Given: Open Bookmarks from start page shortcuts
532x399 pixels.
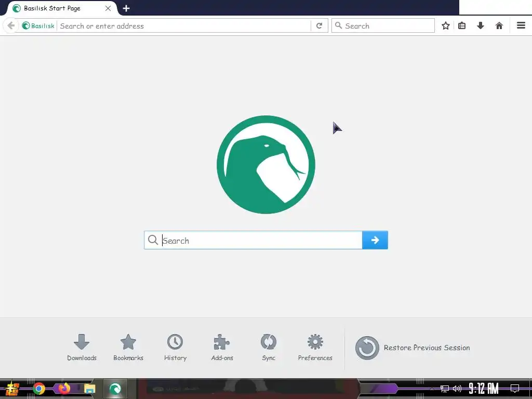Looking at the screenshot, I should (x=128, y=348).
